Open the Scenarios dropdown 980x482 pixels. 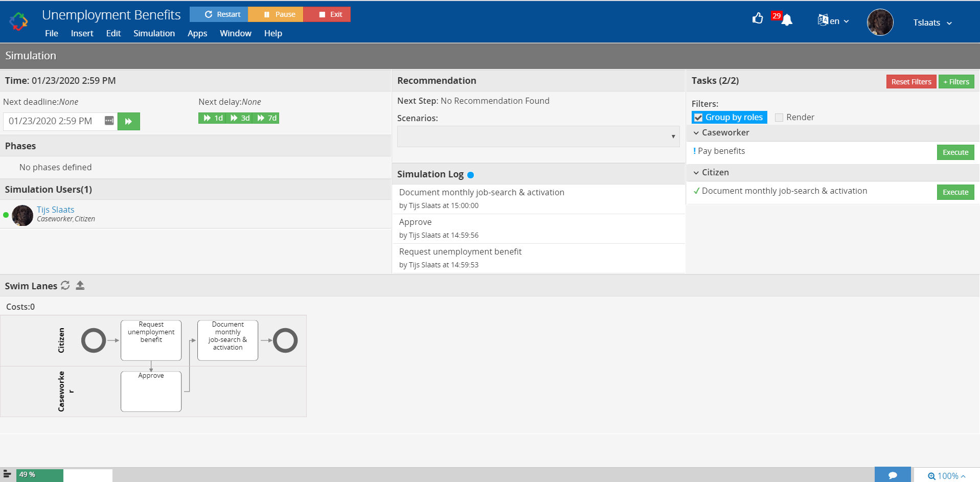538,136
